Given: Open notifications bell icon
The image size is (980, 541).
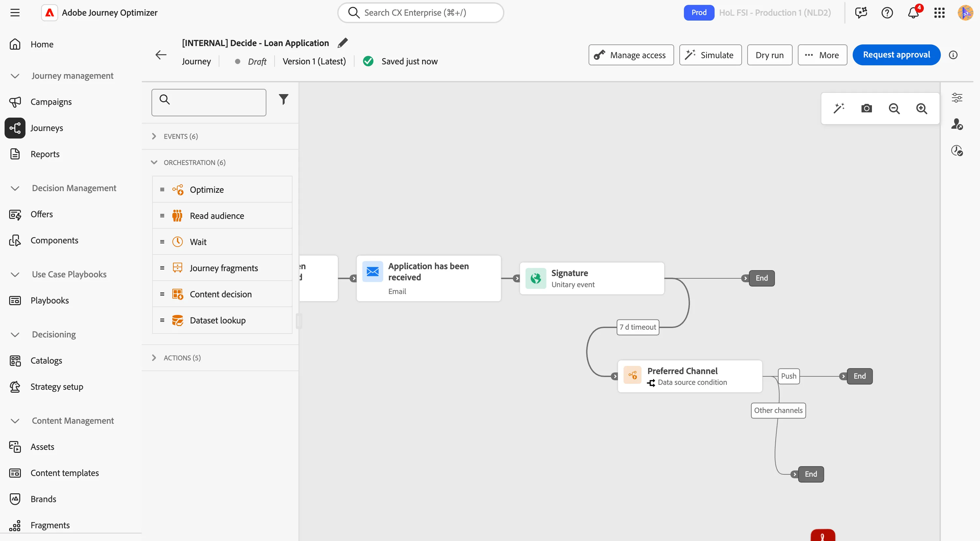Looking at the screenshot, I should [x=913, y=12].
